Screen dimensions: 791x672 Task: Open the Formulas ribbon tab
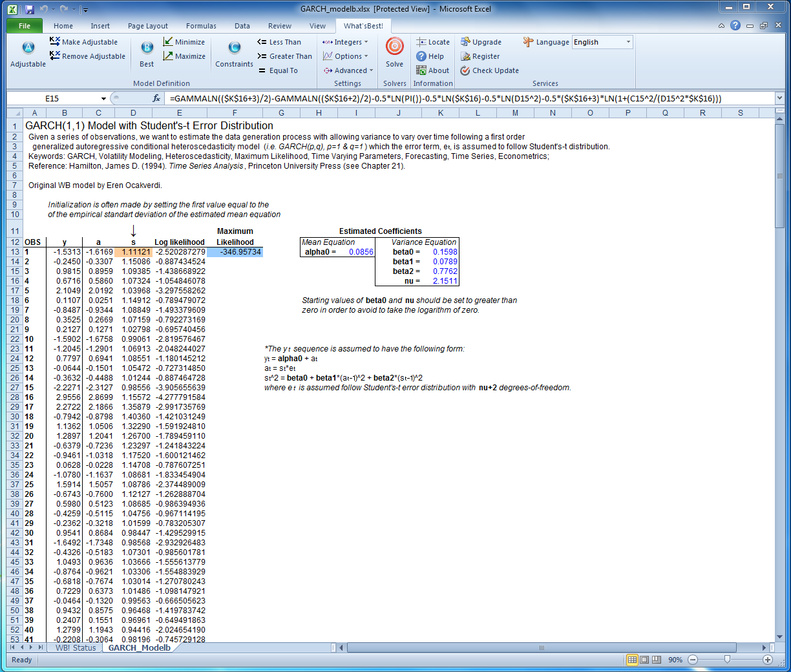click(201, 26)
